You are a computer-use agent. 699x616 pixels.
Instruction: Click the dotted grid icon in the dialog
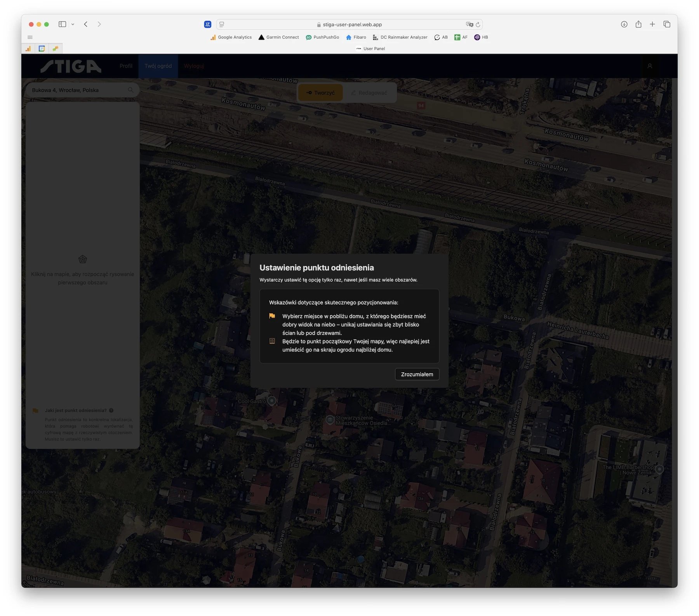coord(272,341)
